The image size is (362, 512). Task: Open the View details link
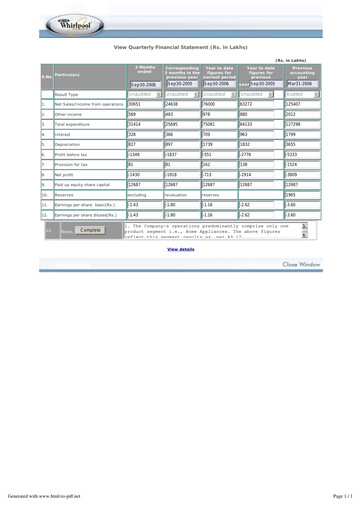click(x=181, y=249)
